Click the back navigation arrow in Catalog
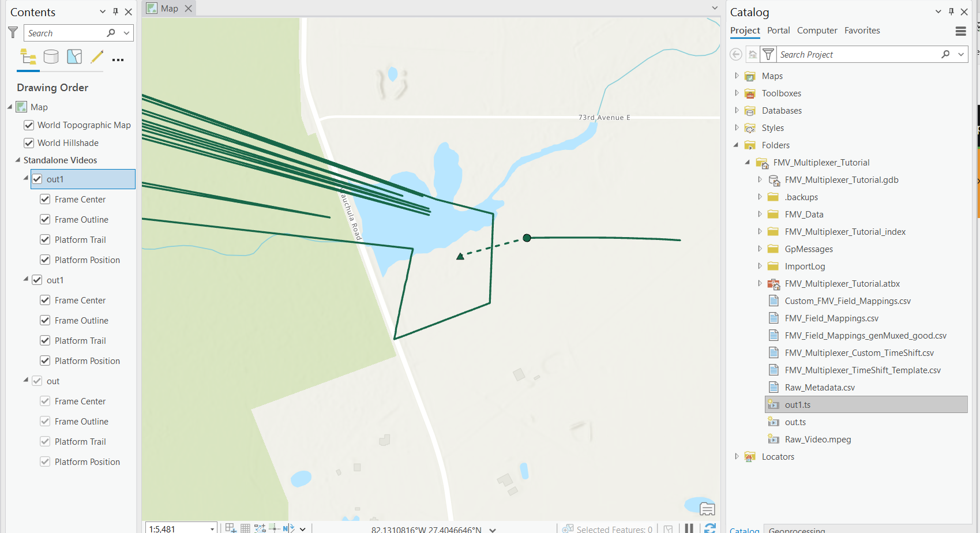Screen dimensions: 980x533 [736, 54]
